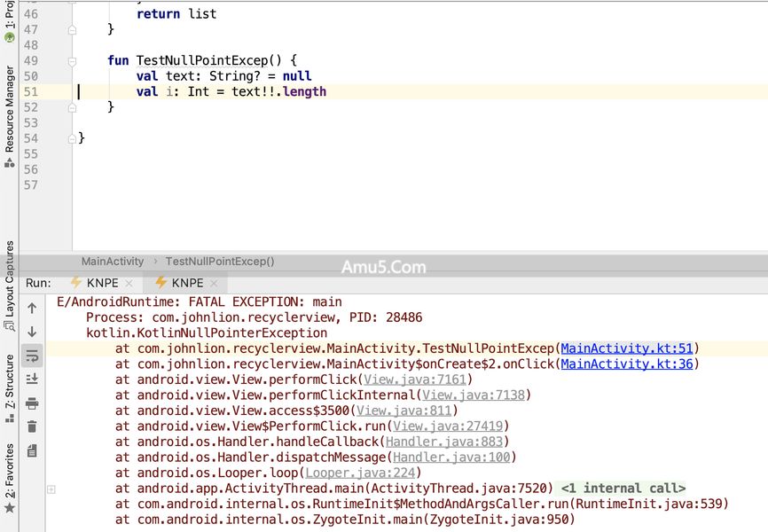Click the Scroll to End icon

click(32, 379)
